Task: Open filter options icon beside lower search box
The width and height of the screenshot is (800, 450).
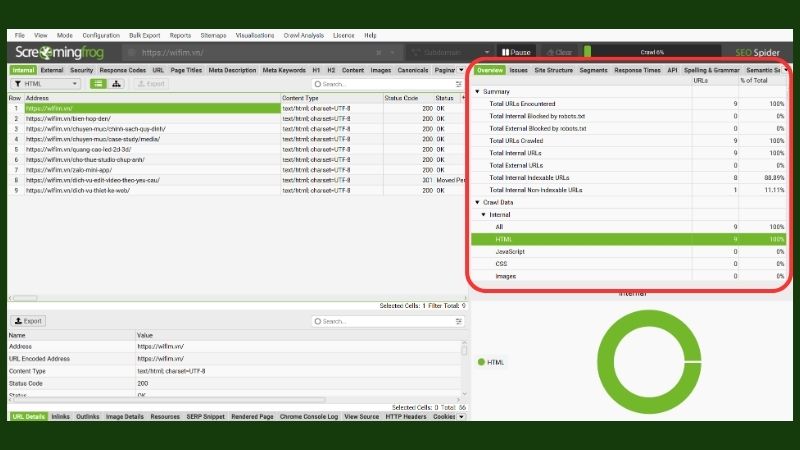Action: [x=459, y=321]
